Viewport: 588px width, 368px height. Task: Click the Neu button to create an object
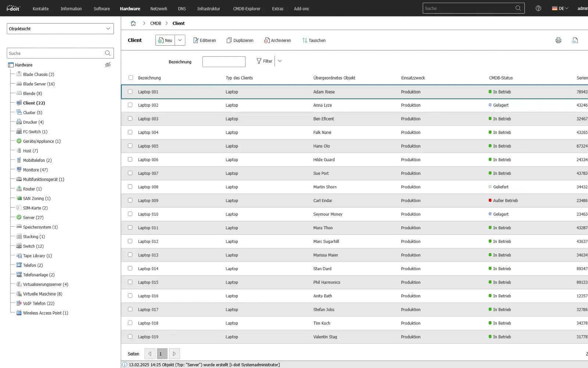pyautogui.click(x=165, y=40)
